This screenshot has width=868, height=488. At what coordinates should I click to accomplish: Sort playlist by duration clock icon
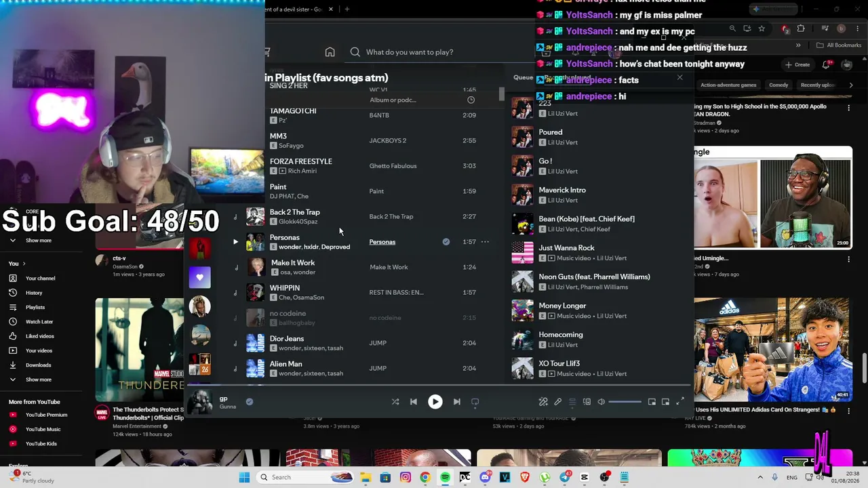[471, 100]
